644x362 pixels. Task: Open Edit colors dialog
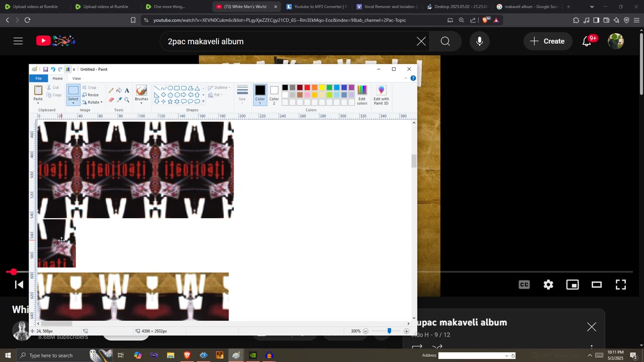tap(362, 95)
